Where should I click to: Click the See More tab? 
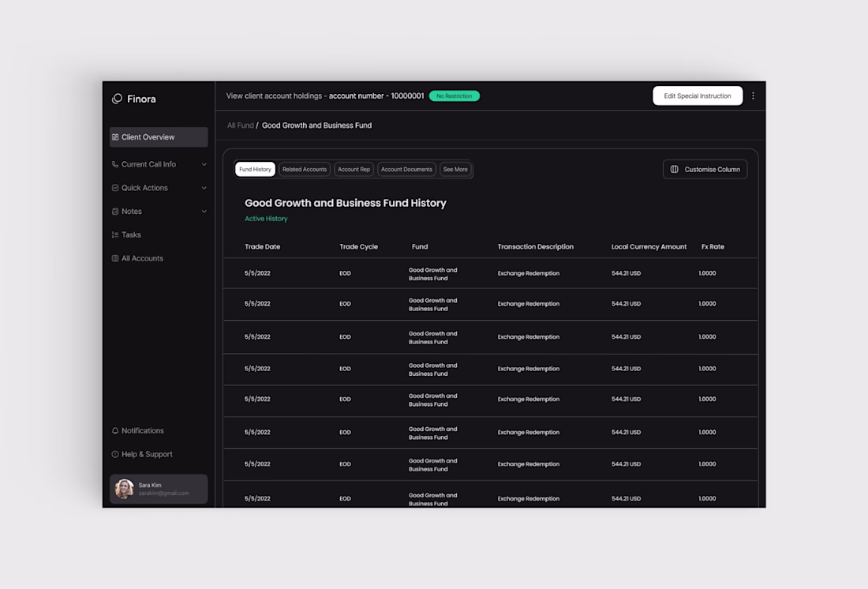(x=455, y=170)
